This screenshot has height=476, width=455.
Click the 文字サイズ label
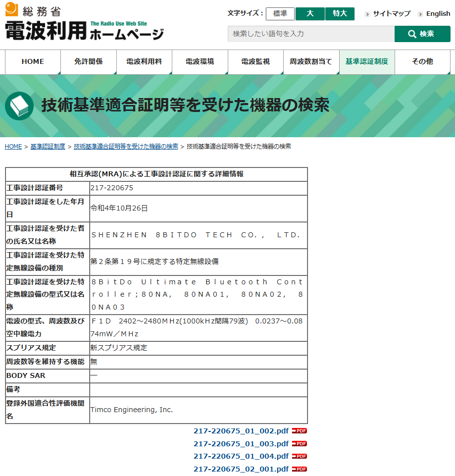pyautogui.click(x=245, y=13)
